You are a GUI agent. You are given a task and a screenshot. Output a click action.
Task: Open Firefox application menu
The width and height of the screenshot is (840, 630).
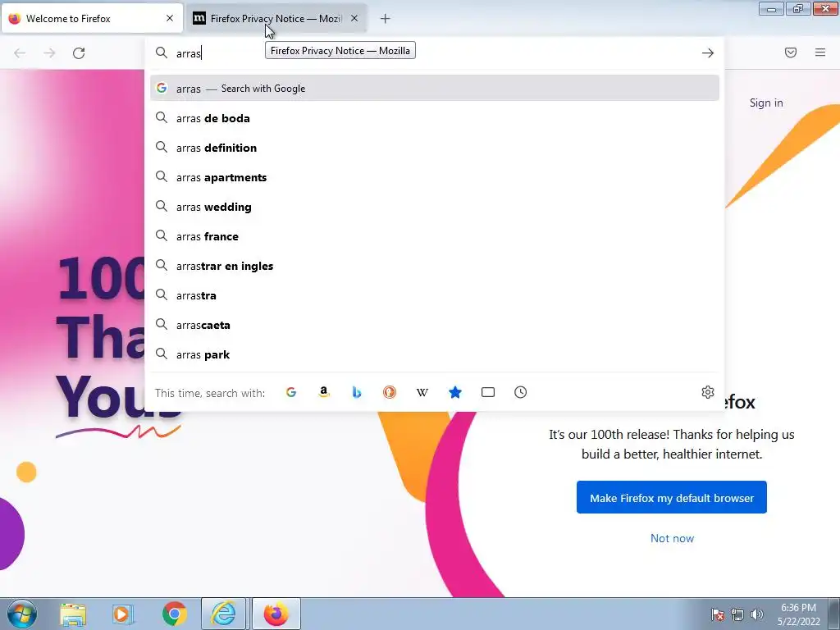coord(820,52)
